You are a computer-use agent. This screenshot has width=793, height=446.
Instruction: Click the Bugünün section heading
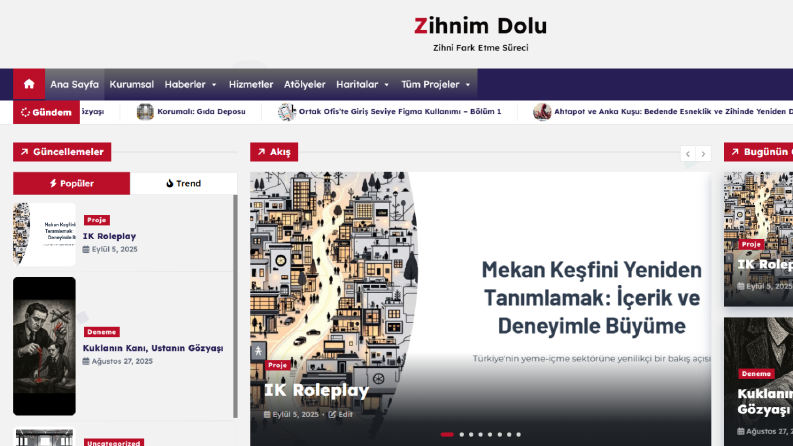point(759,152)
